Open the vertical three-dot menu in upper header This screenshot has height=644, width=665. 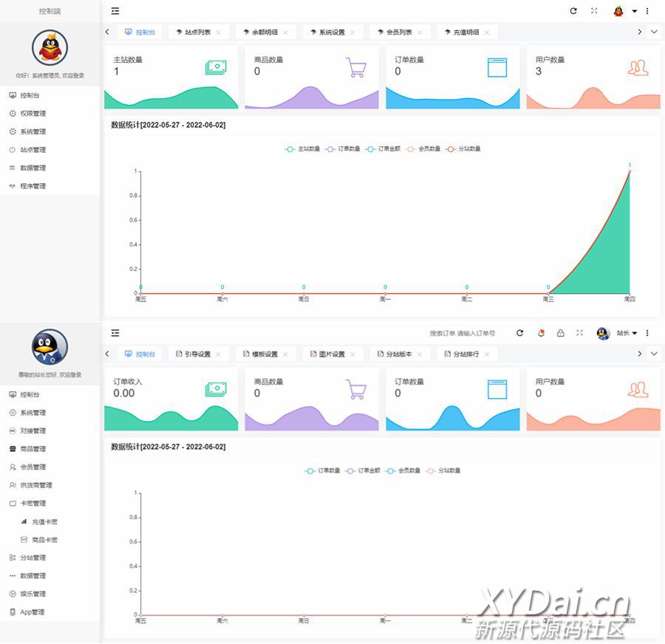(x=647, y=11)
